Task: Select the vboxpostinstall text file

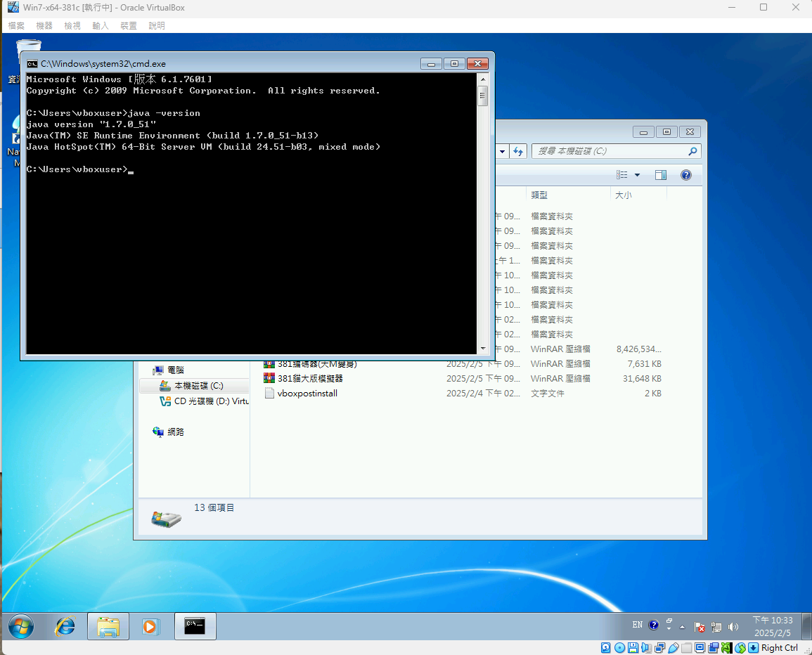Action: click(307, 394)
